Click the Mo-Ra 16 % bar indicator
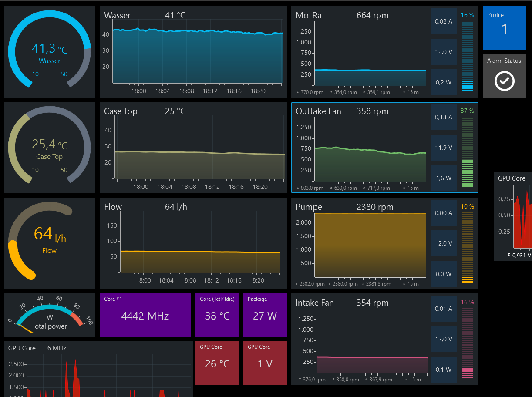532x397 pixels. click(467, 56)
